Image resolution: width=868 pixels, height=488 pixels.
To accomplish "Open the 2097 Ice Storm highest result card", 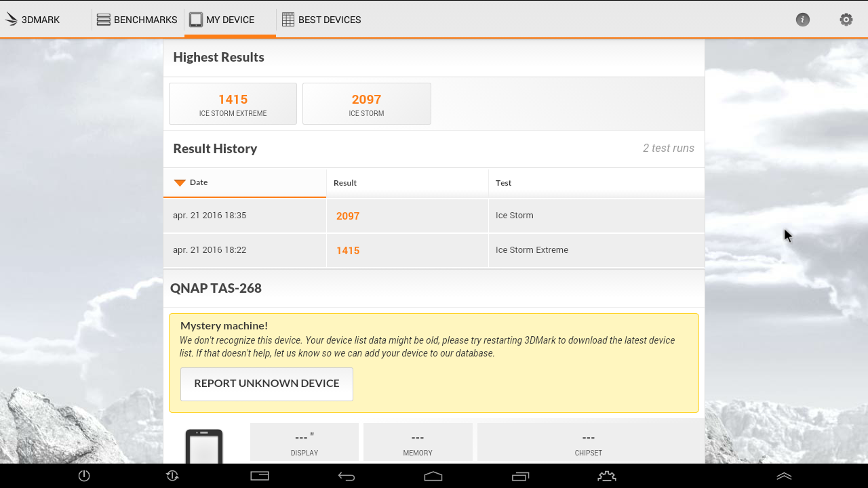I will point(367,104).
